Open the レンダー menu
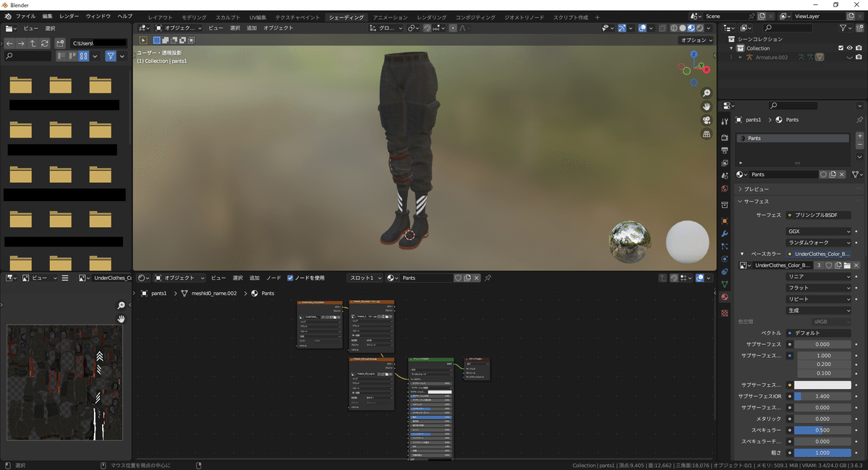The width and height of the screenshot is (868, 470). point(69,16)
